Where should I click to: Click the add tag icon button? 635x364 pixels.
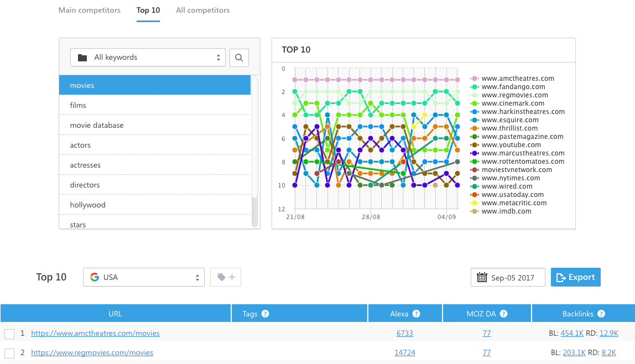point(226,277)
